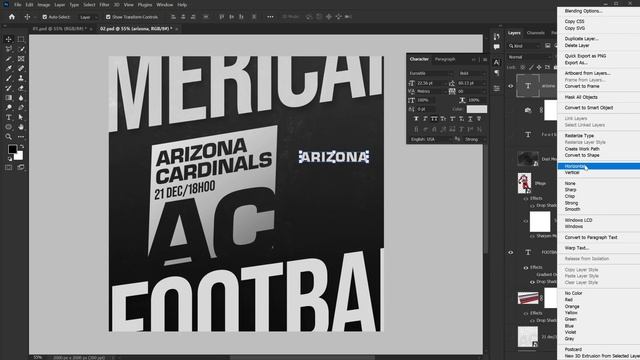This screenshot has width=640, height=360.
Task: Open the Filter menu in menu bar
Action: point(104,5)
